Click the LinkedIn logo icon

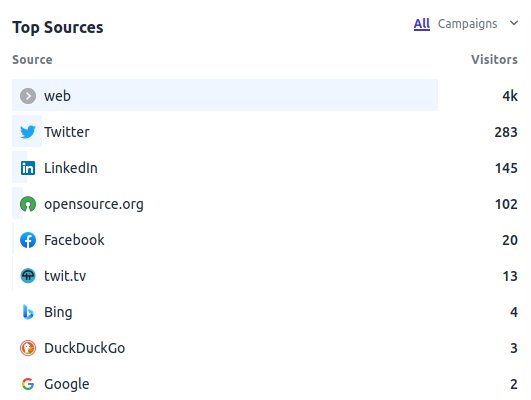28,168
